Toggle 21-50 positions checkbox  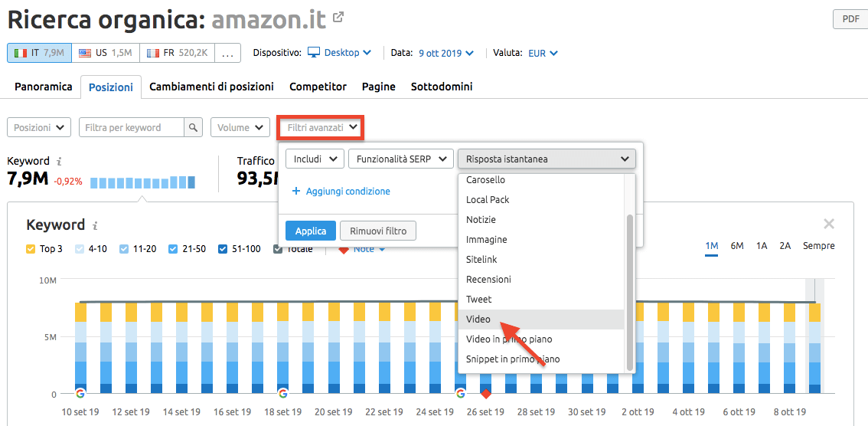(x=173, y=249)
